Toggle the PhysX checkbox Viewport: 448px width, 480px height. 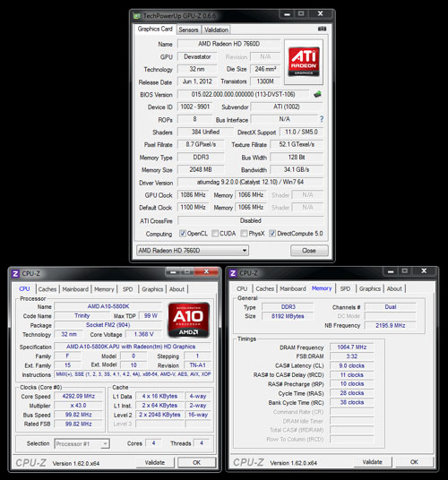(x=244, y=233)
